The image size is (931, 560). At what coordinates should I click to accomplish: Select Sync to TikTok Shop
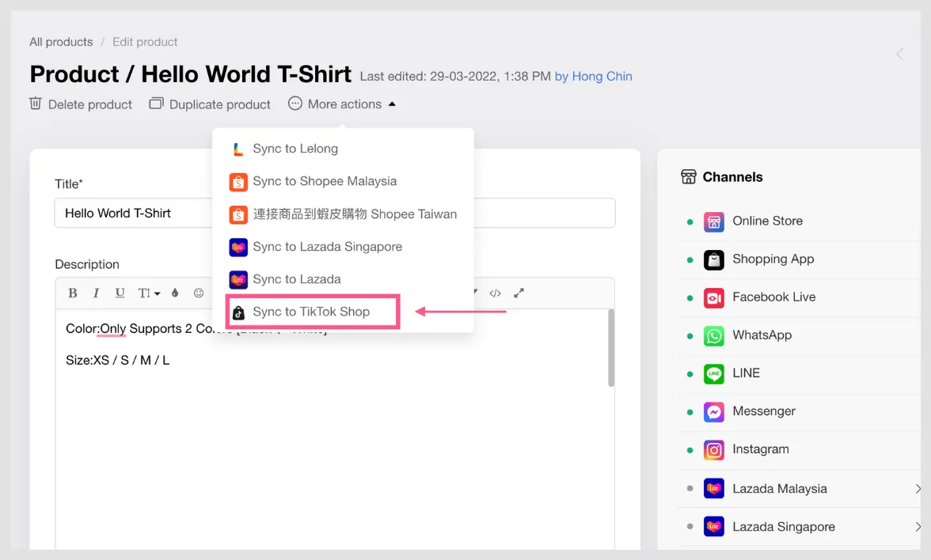tap(310, 312)
